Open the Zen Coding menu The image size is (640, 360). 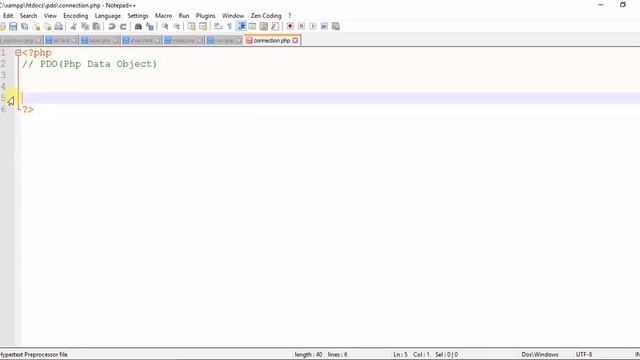coord(266,16)
